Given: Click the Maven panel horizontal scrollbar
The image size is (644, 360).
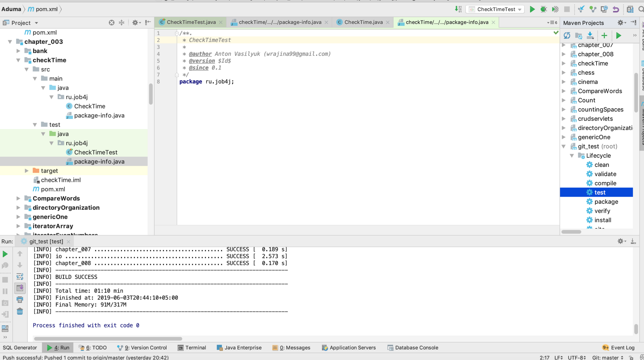Looking at the screenshot, I should 571,232.
